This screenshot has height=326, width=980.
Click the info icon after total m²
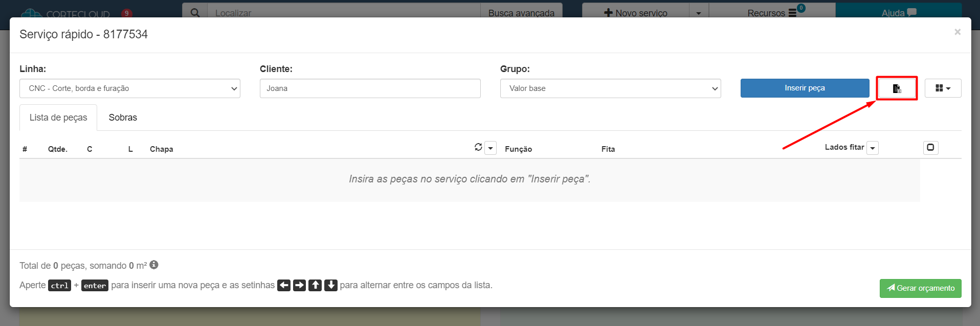click(x=154, y=265)
